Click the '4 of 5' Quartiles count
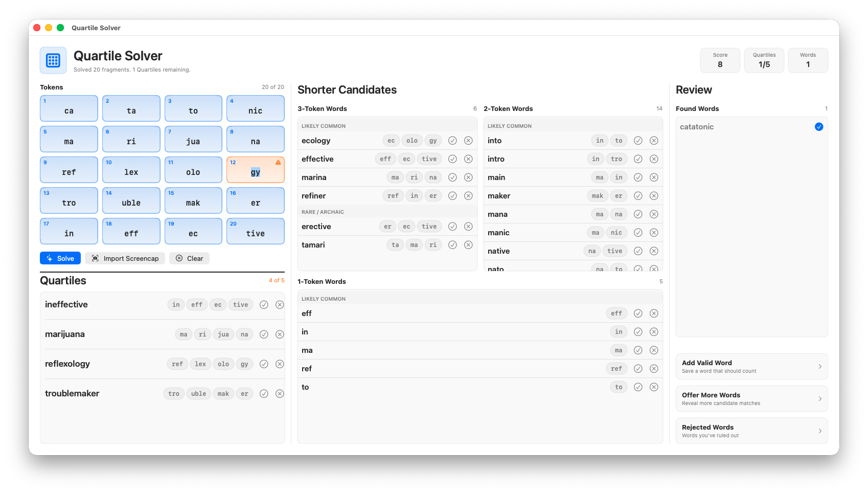Viewport: 868px width, 493px height. click(277, 280)
